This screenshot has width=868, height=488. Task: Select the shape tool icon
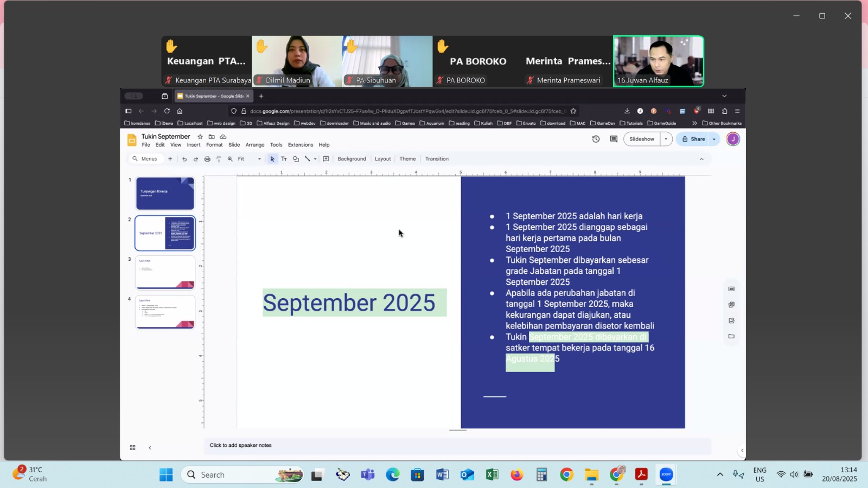tap(296, 159)
